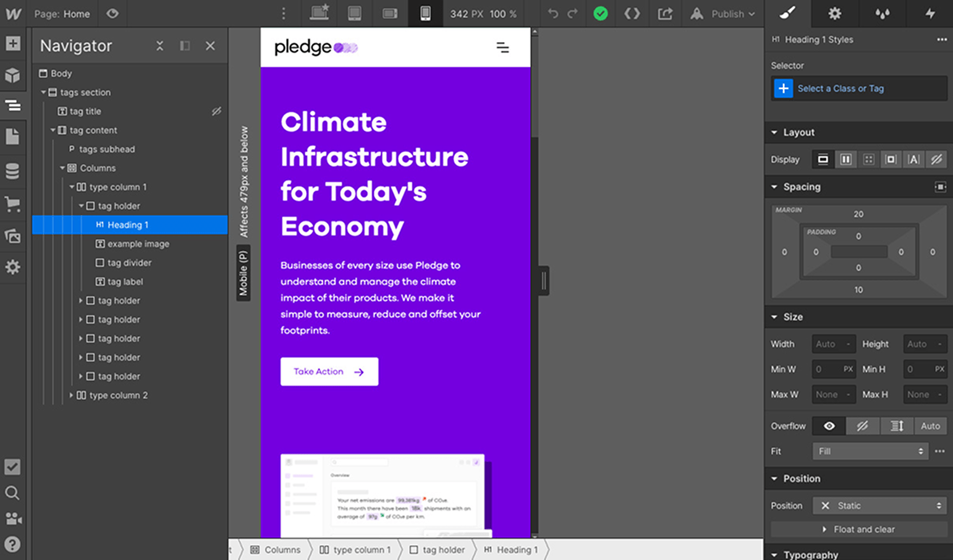953x560 pixels.
Task: Open the Symbols cube panel
Action: (x=13, y=75)
